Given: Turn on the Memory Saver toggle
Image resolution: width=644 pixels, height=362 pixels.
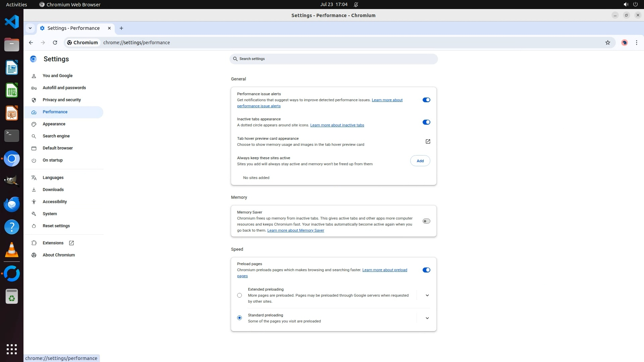Looking at the screenshot, I should (426, 221).
